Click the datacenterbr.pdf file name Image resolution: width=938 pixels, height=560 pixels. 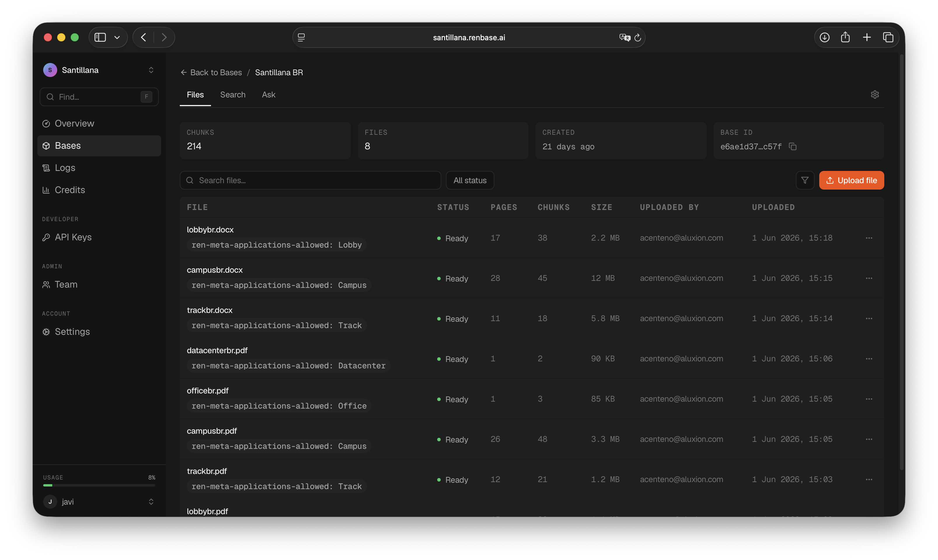(217, 351)
